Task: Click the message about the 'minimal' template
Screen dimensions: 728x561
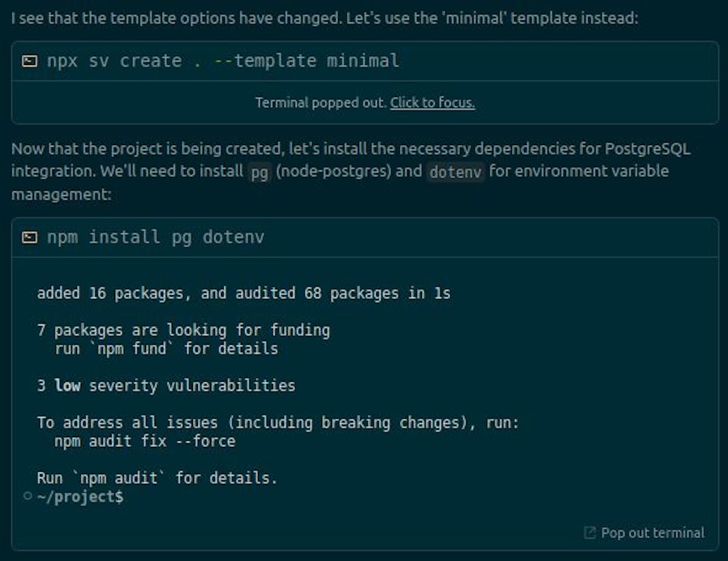Action: pos(324,18)
